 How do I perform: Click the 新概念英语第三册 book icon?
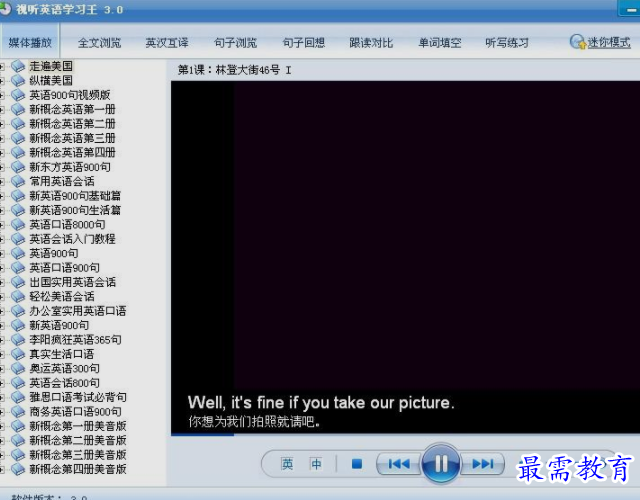[x=18, y=138]
